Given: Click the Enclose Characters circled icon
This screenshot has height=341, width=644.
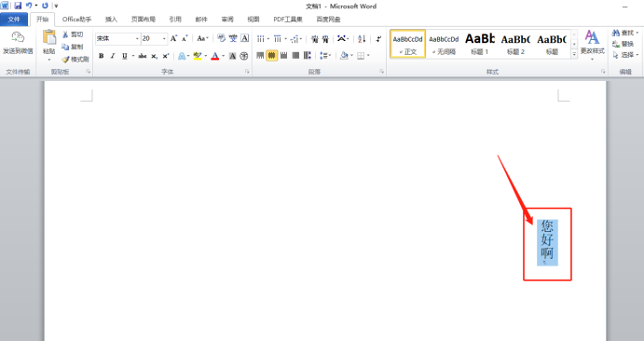Looking at the screenshot, I should [x=244, y=56].
